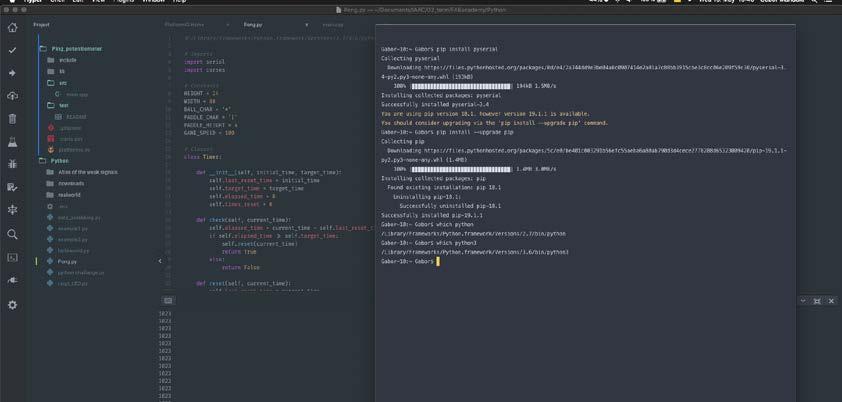Open search using the magnifier sidebar icon
842x402 pixels.
(12, 234)
